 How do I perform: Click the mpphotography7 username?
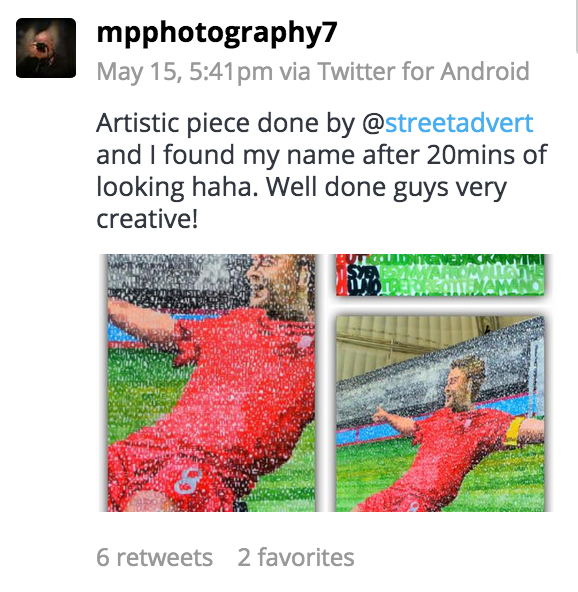pos(217,33)
